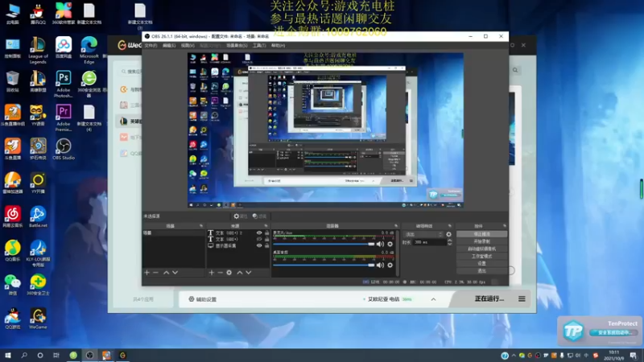644x362 pixels.
Task: Open scene transition type dropdown
Action: click(423, 234)
